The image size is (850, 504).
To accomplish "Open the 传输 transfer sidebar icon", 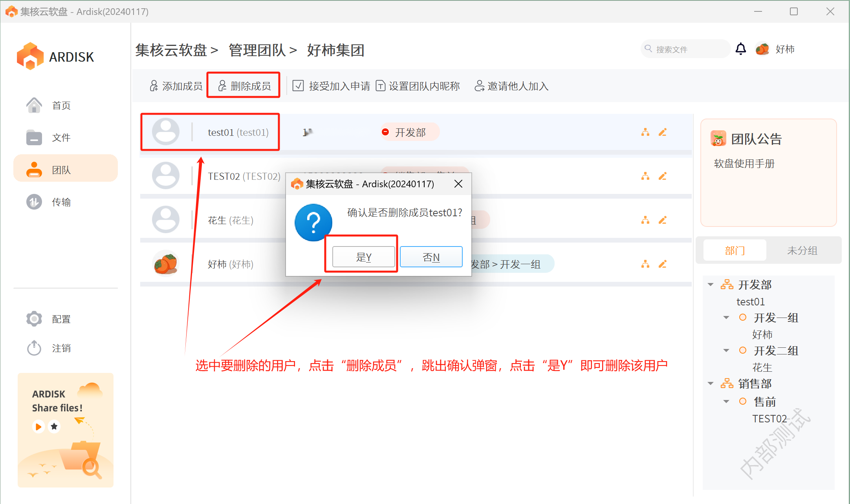I will pos(34,202).
